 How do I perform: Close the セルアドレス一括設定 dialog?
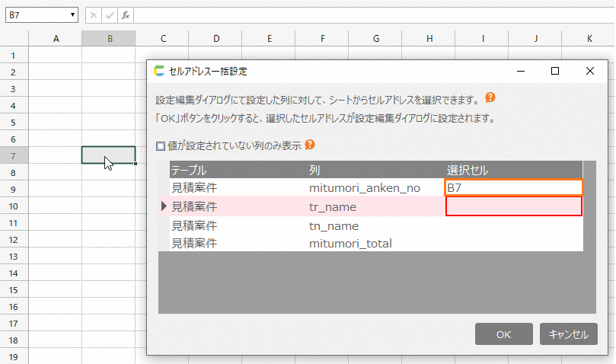[590, 71]
